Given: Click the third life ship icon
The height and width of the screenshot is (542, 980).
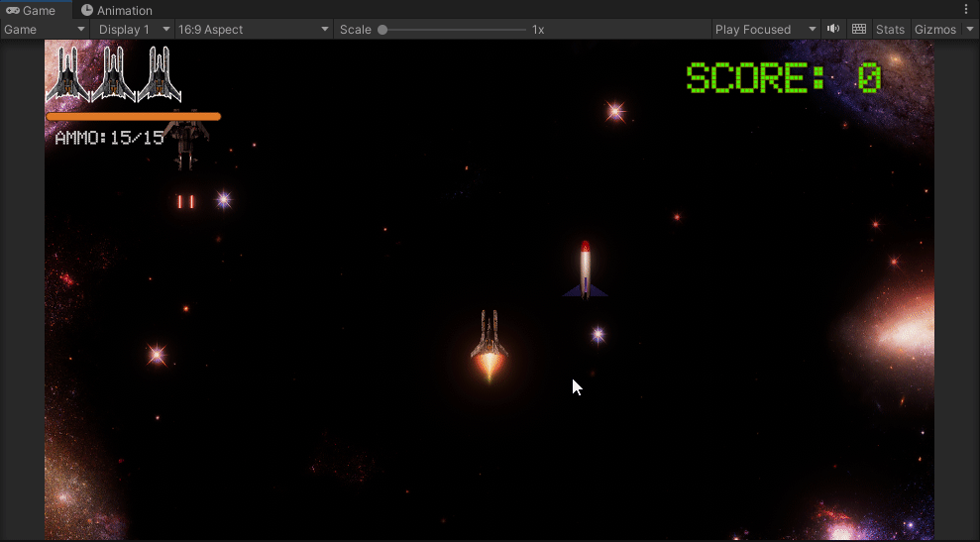Looking at the screenshot, I should [160, 74].
